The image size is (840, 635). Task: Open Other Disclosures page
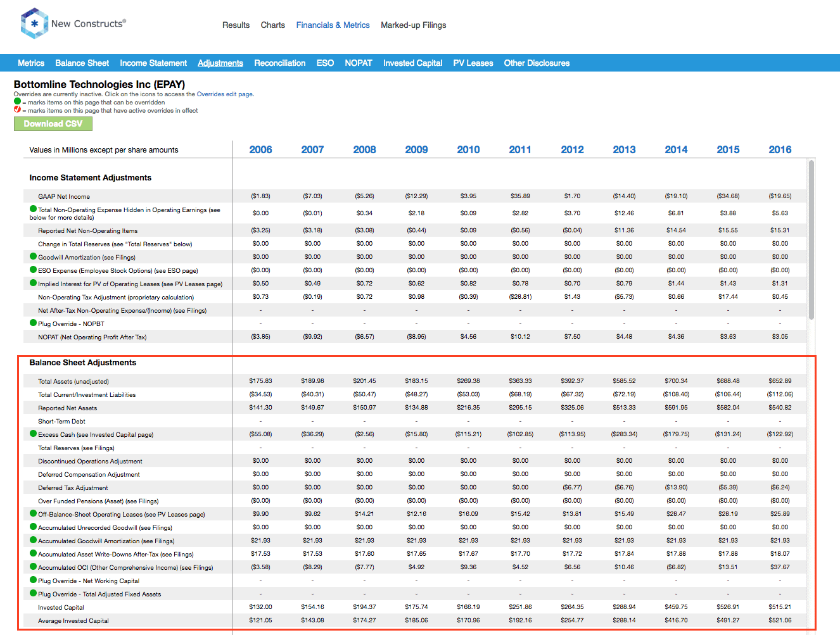(x=537, y=63)
